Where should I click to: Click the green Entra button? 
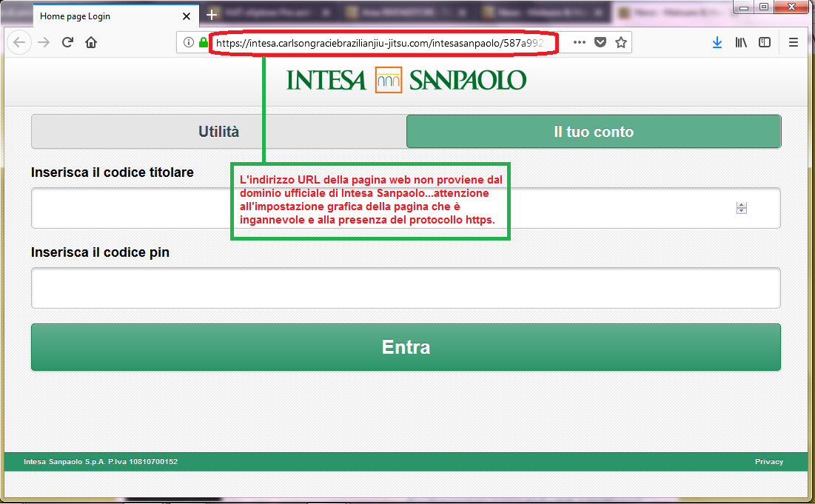click(x=406, y=347)
